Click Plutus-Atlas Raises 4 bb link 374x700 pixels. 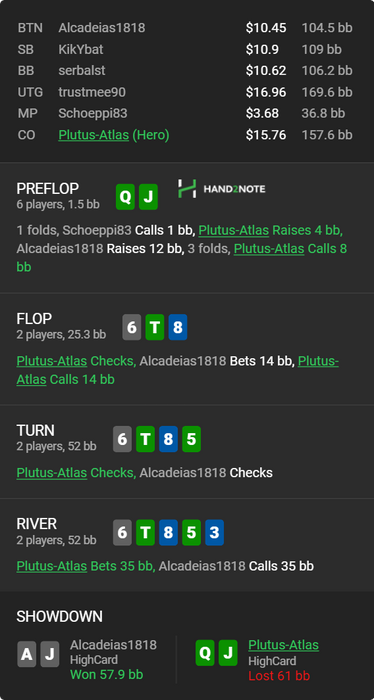tap(234, 230)
